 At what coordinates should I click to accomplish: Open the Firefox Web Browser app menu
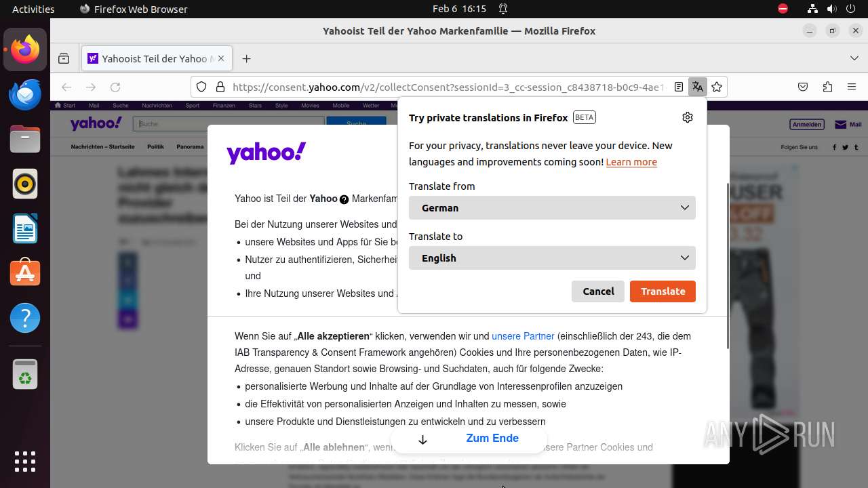point(134,9)
